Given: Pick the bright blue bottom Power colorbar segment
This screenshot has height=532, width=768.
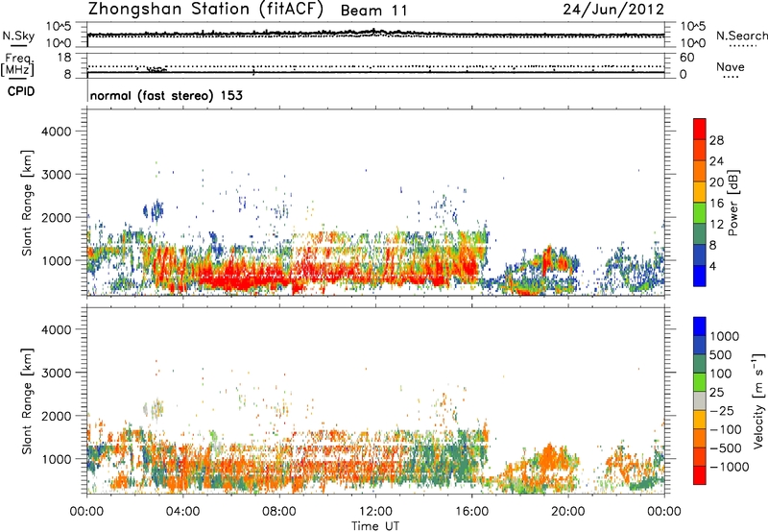Looking at the screenshot, I should 700,277.
